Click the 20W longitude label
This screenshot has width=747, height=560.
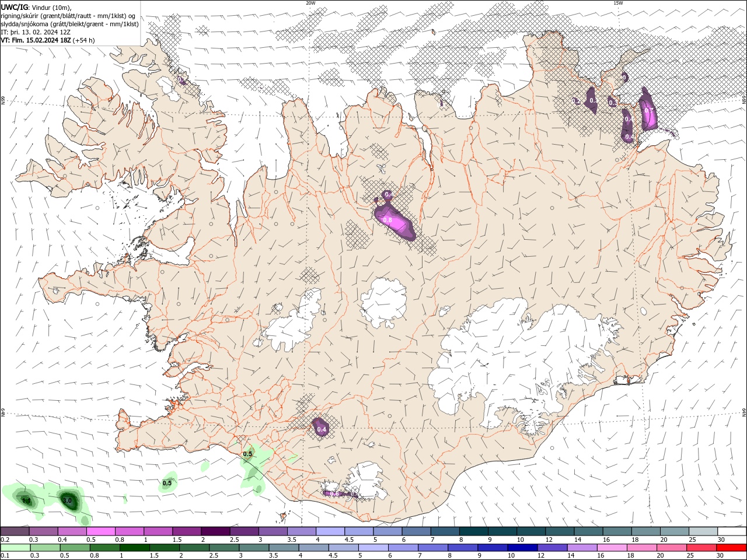pos(310,2)
